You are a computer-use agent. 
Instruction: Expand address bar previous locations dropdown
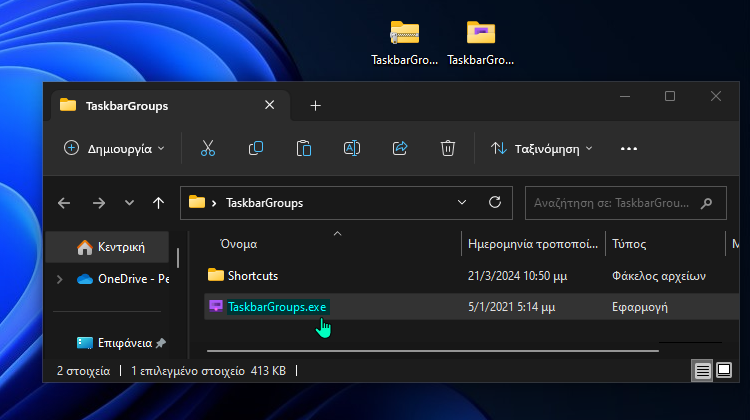pyautogui.click(x=462, y=202)
